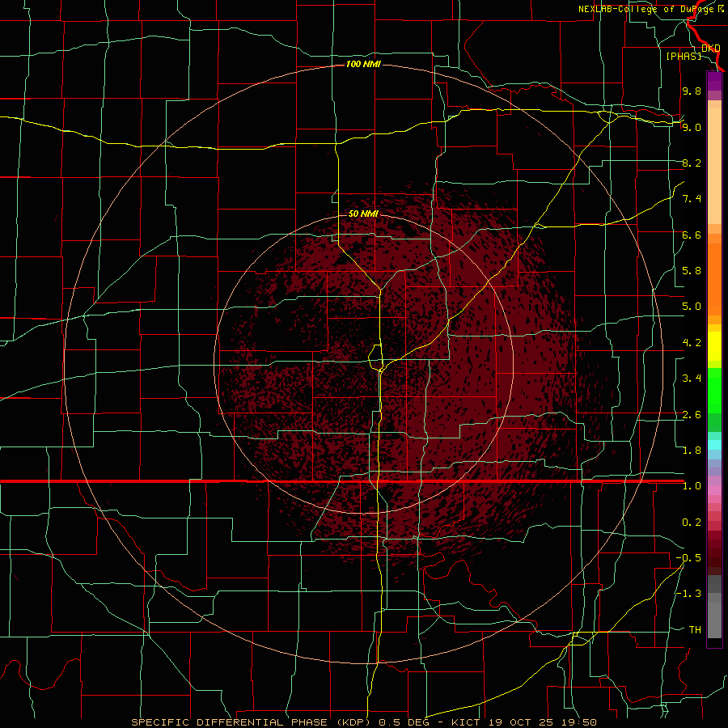Click the -1.3 legend value
728x728 pixels.
pos(688,594)
